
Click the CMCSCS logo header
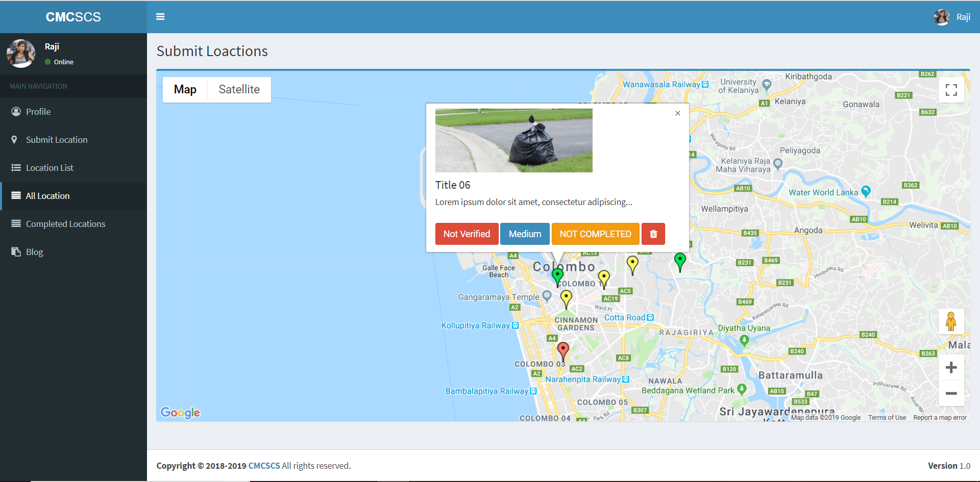73,17
